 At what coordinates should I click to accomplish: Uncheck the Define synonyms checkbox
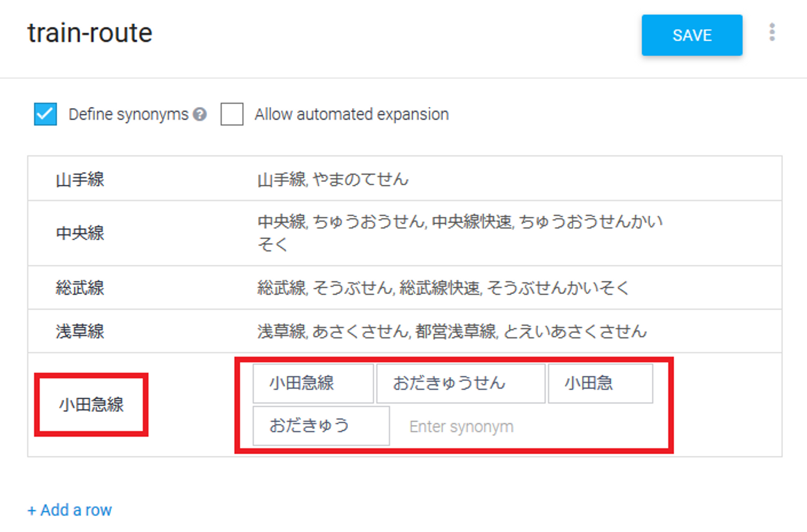[45, 114]
